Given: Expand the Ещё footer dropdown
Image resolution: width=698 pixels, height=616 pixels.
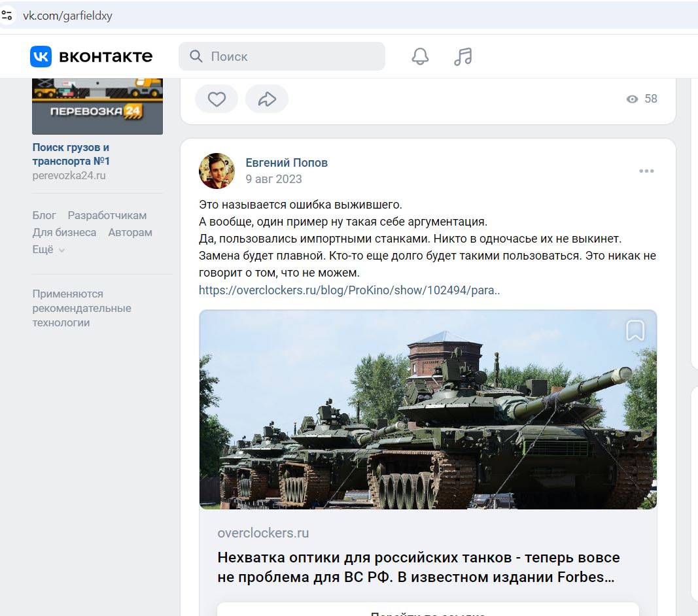Looking at the screenshot, I should click(x=48, y=249).
